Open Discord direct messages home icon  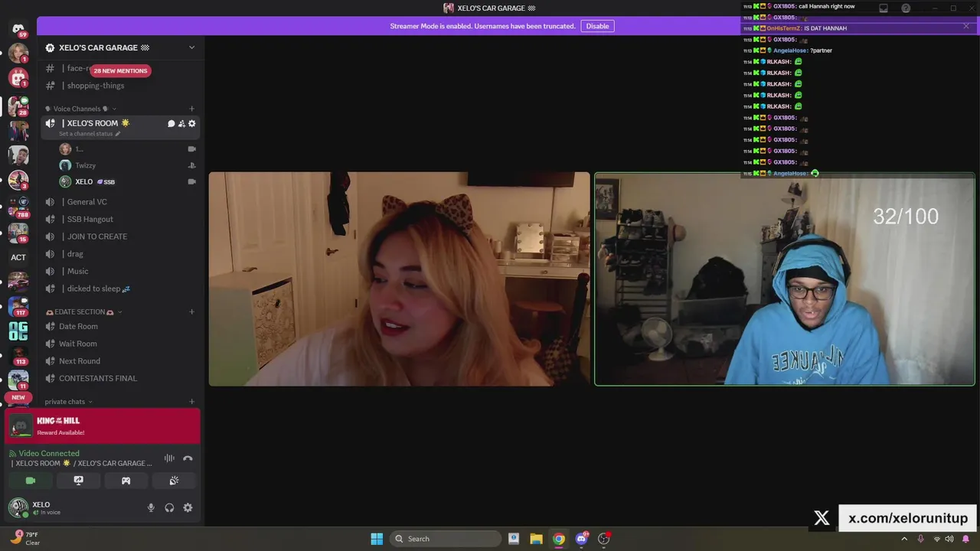pyautogui.click(x=18, y=28)
